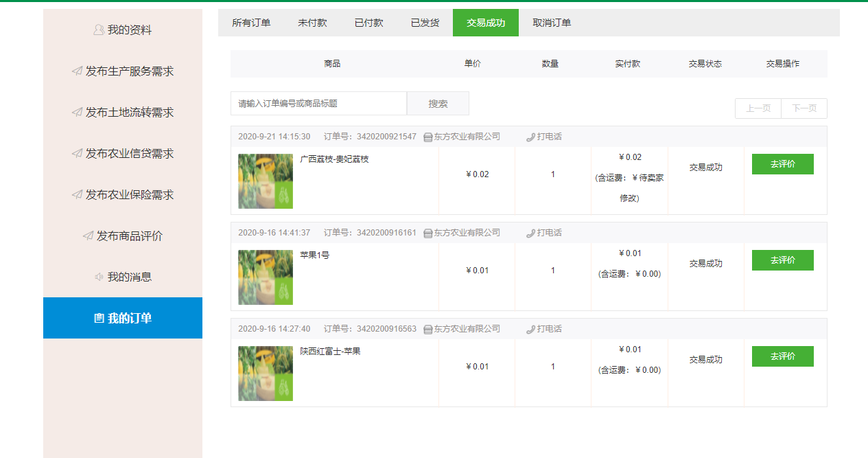This screenshot has height=458, width=868.
Task: Click phone icon on order 3420200921547
Action: [530, 137]
